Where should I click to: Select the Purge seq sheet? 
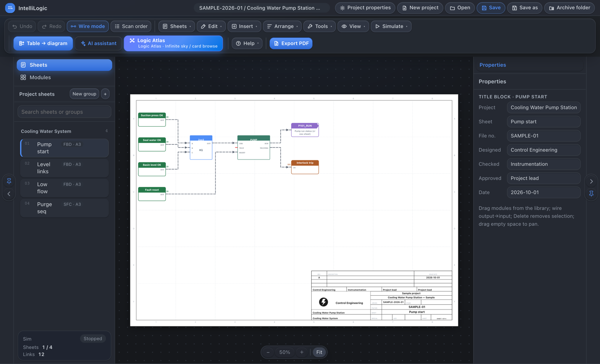click(65, 208)
